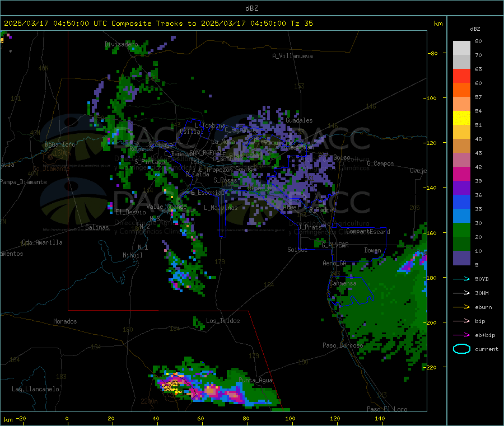Click the magenta eb+bip arrow in legend

pyautogui.click(x=461, y=335)
